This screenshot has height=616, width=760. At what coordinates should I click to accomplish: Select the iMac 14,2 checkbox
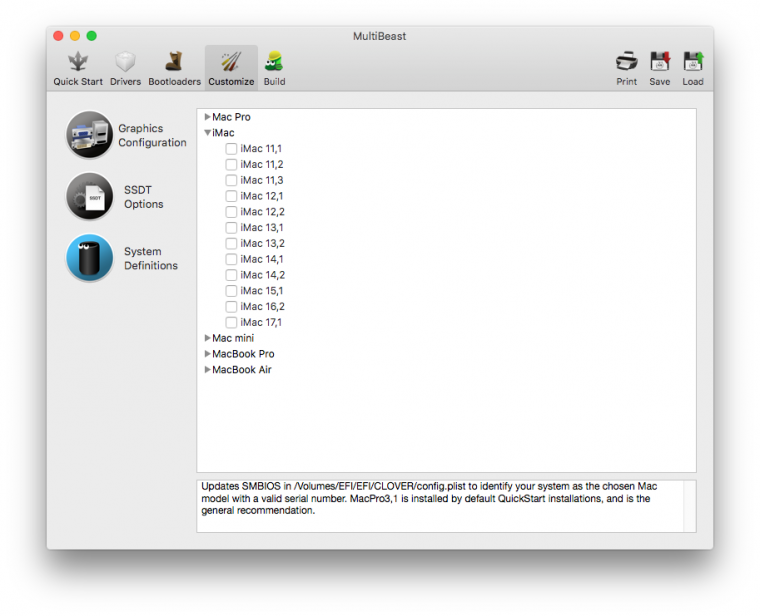(231, 275)
